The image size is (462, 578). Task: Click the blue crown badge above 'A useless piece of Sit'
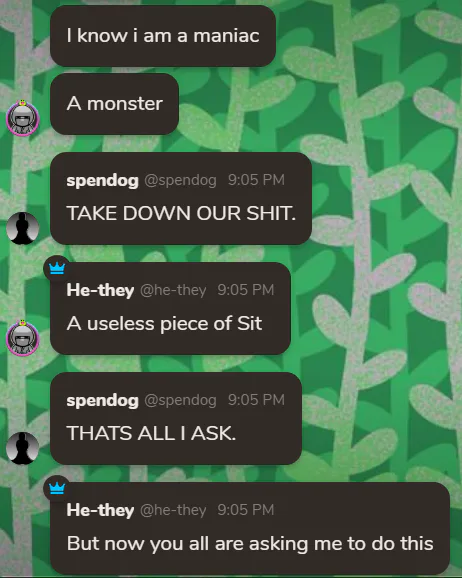57,268
